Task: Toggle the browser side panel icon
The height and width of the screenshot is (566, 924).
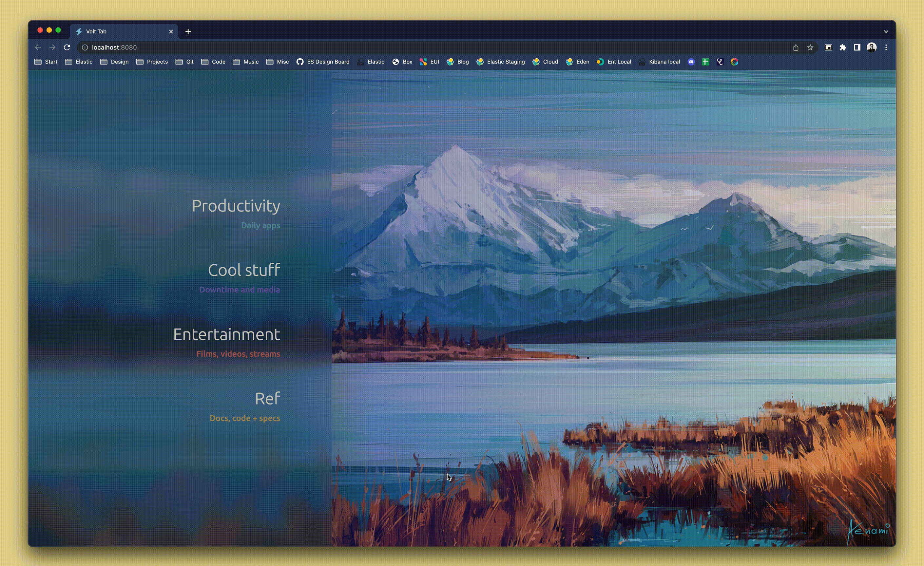Action: pyautogui.click(x=857, y=47)
